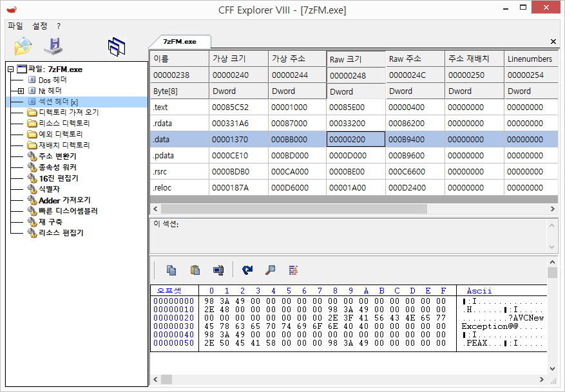565x392 pixels.
Task: Select the .reloc section row
Action: pyautogui.click(x=354, y=187)
